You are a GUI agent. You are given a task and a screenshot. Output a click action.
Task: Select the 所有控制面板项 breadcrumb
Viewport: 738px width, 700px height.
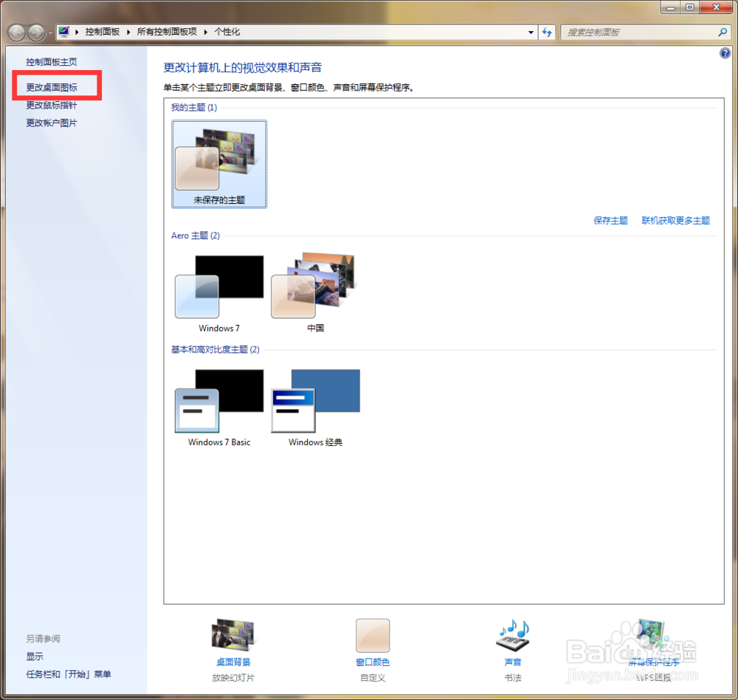[167, 32]
